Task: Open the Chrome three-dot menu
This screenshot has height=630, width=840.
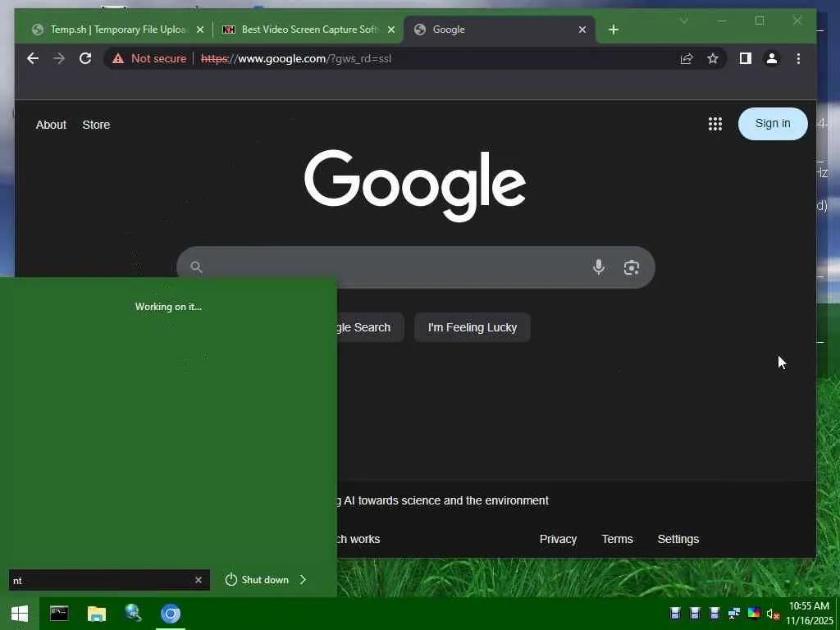Action: click(798, 58)
